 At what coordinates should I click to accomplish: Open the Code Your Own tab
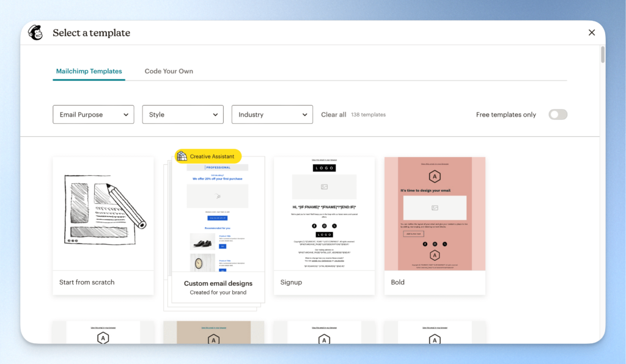pos(169,71)
